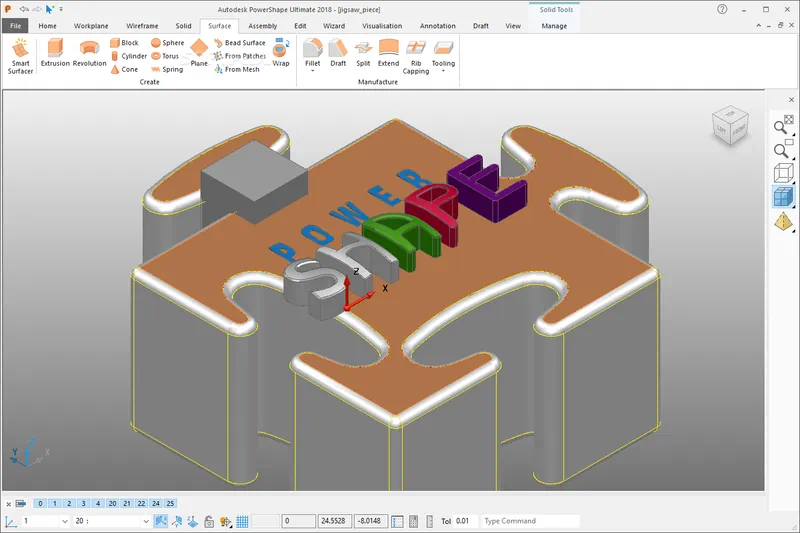
Task: Create a Torus primitive surface
Action: (165, 56)
